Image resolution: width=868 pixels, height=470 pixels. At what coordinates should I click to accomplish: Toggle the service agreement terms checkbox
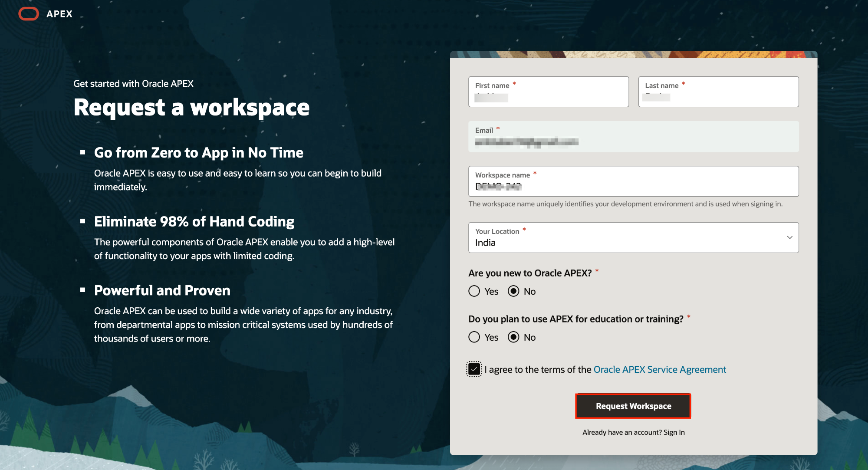point(474,369)
